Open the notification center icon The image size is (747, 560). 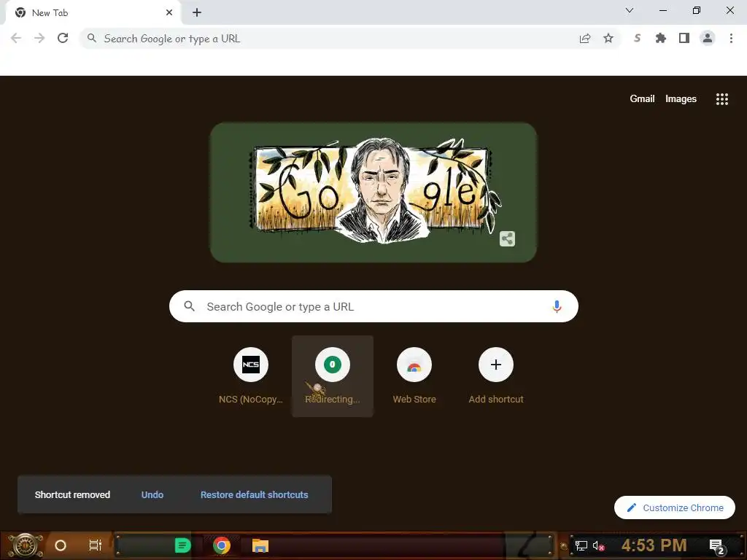click(718, 547)
